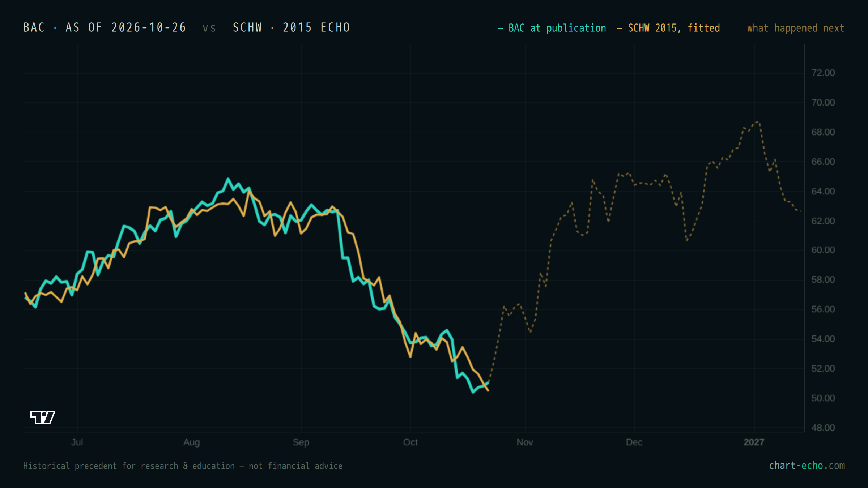Click the 'Oct' x-axis label

(410, 442)
